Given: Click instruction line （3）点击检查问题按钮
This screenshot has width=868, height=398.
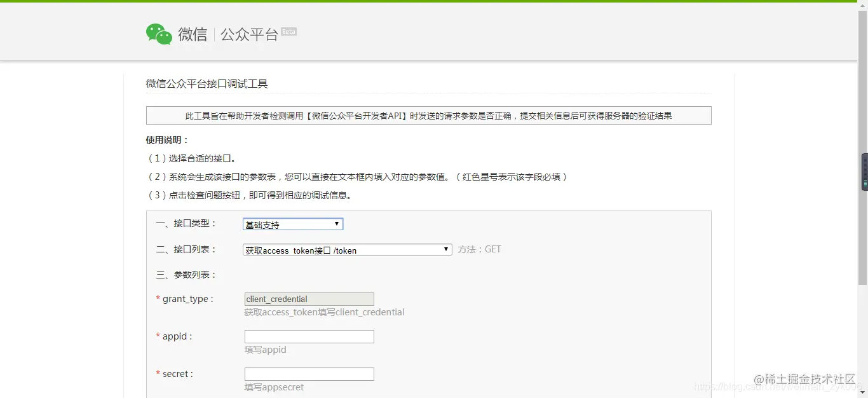Looking at the screenshot, I should [x=249, y=195].
